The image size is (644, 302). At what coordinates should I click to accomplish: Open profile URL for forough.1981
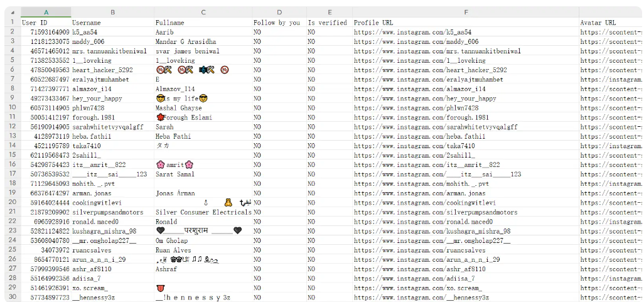[466, 117]
